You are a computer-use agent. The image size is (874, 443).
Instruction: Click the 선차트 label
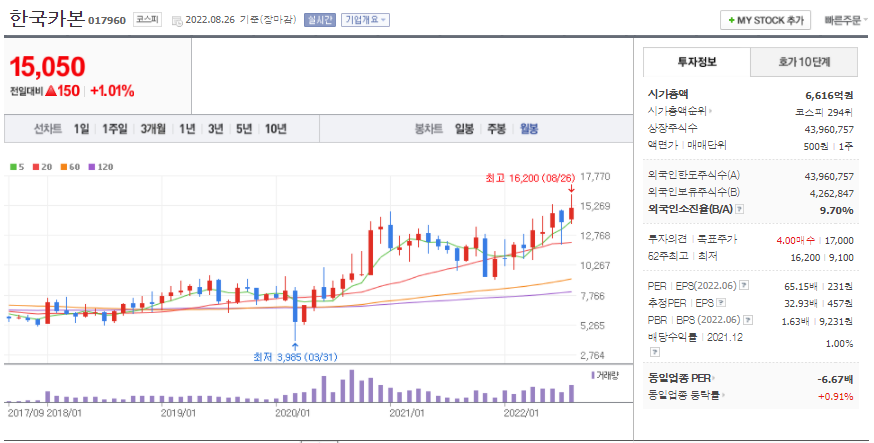(47, 129)
